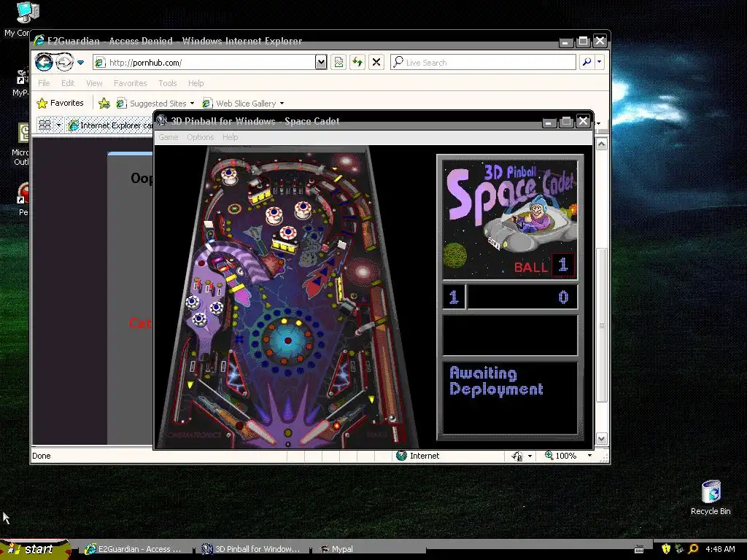Viewport: 747px width, 560px height.
Task: Click the Done status bar text
Action: pyautogui.click(x=42, y=456)
